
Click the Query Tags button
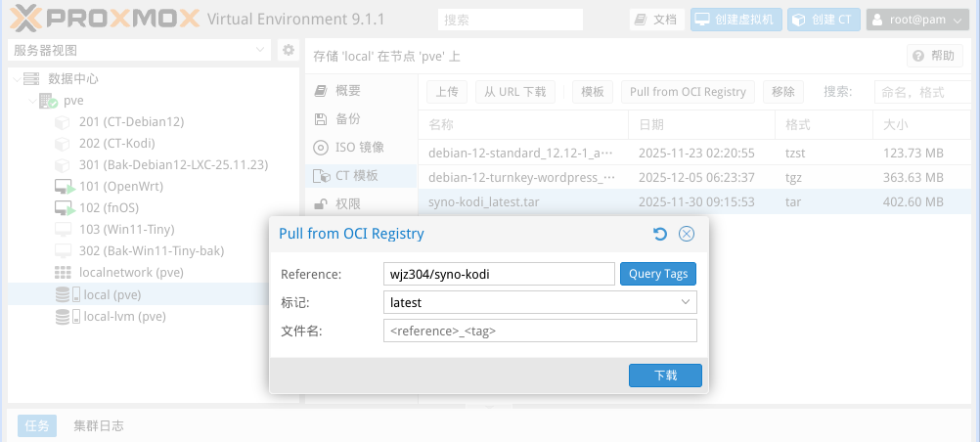tap(657, 274)
